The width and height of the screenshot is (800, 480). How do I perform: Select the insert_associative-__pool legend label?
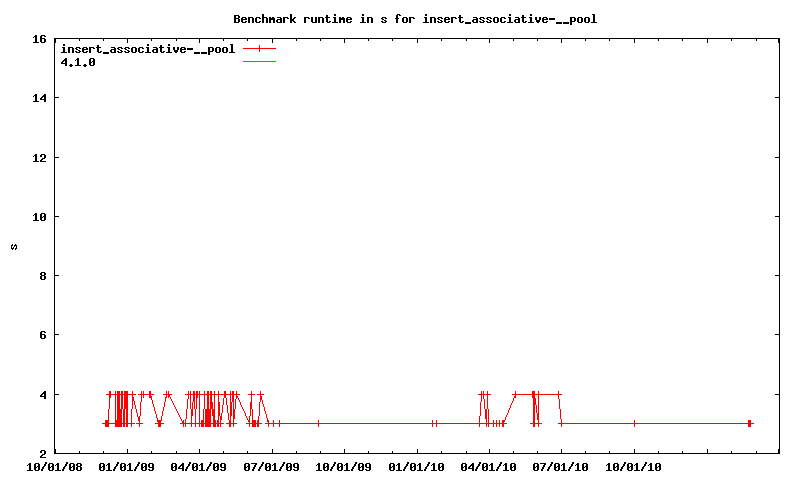147,48
